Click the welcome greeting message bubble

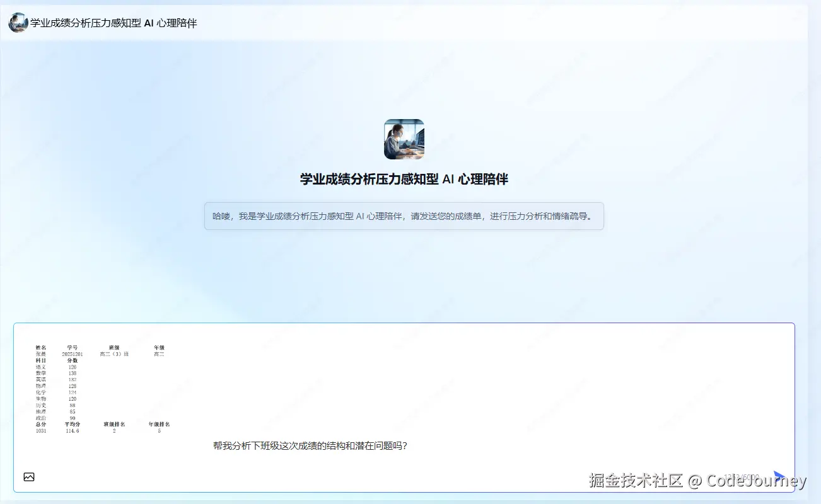[x=404, y=216]
